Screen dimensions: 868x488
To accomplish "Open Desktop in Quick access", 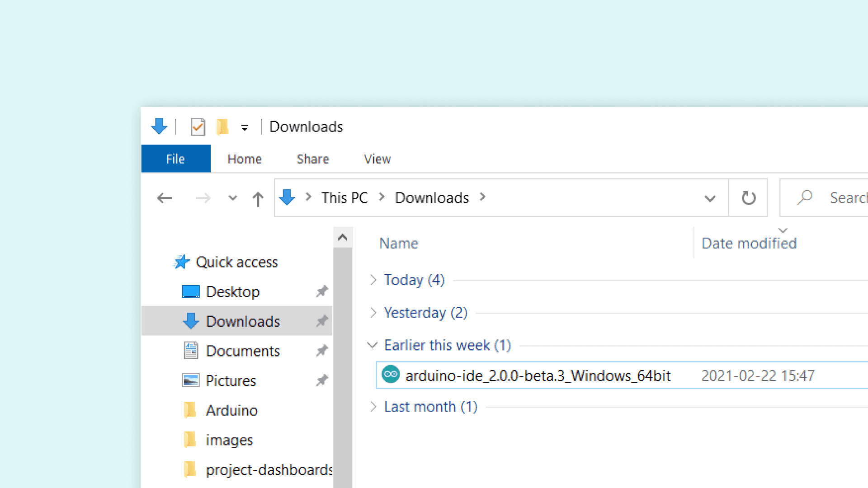I will point(232,292).
